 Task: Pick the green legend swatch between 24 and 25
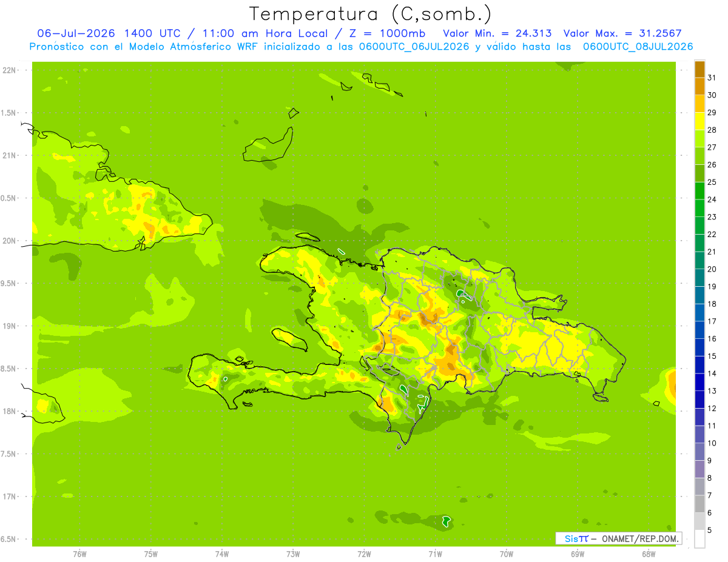tap(699, 190)
